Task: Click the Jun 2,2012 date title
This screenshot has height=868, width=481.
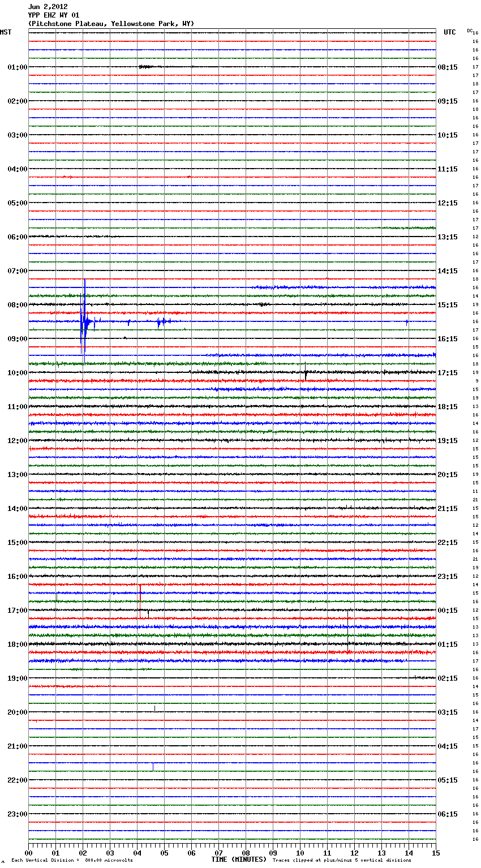Action: click(x=48, y=7)
